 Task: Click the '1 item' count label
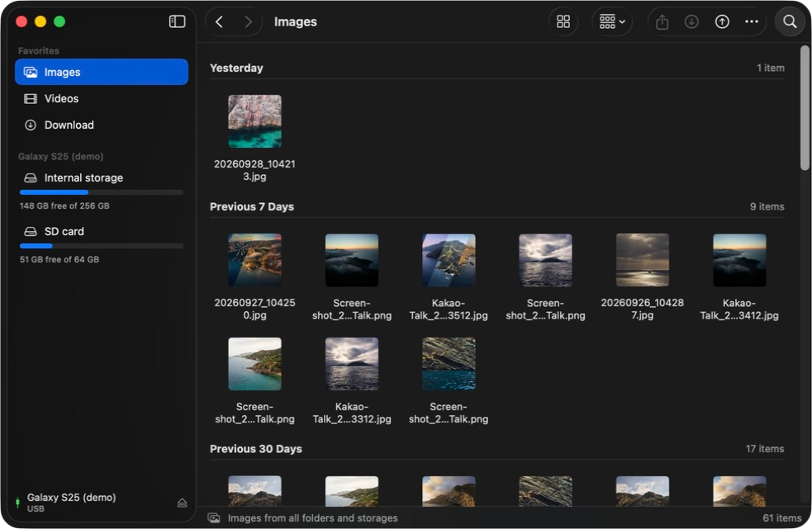[770, 68]
